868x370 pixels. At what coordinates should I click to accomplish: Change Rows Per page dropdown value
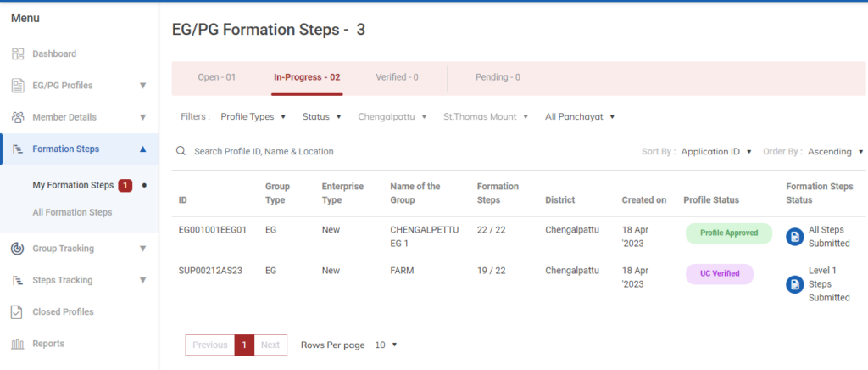pyautogui.click(x=386, y=345)
